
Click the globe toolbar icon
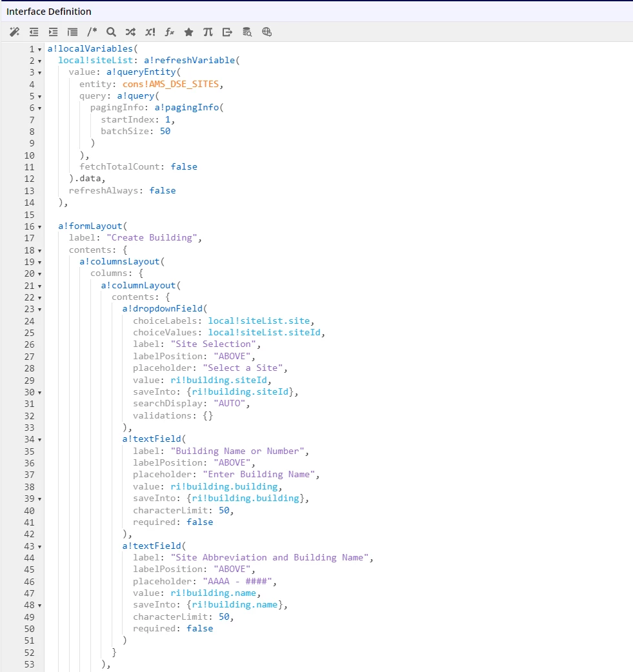pyautogui.click(x=266, y=32)
